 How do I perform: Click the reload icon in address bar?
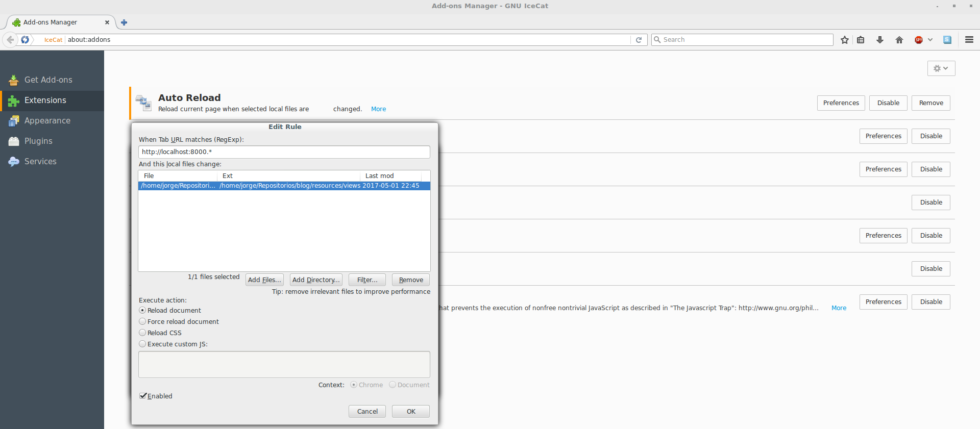[x=639, y=40]
